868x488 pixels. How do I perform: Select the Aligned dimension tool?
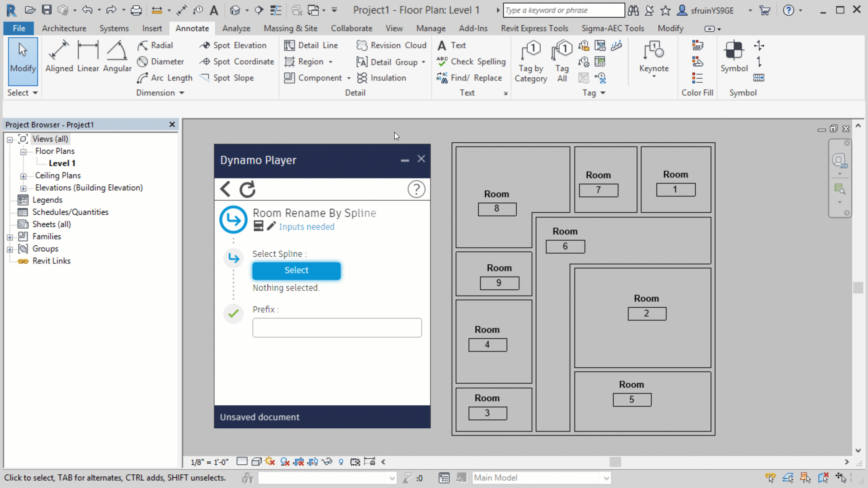point(59,56)
